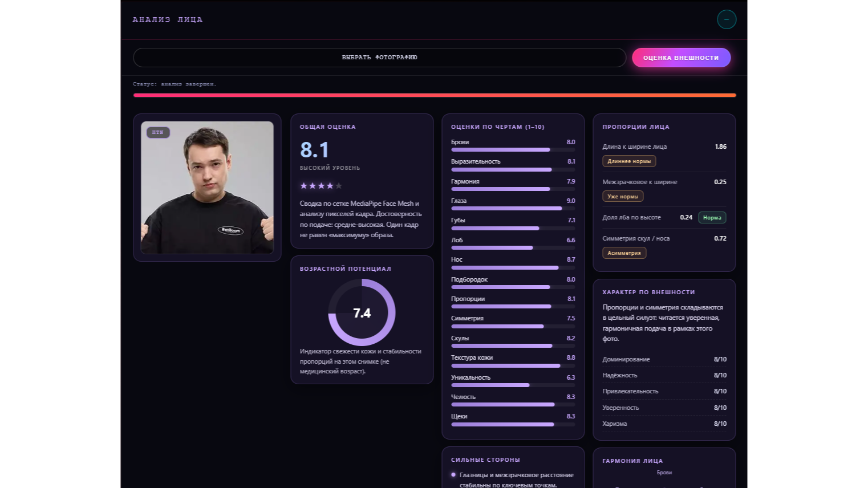The width and height of the screenshot is (868, 488).
Task: Click the СИЛЬНЫЕ СТОРОНЫ heading
Action: 485,459
